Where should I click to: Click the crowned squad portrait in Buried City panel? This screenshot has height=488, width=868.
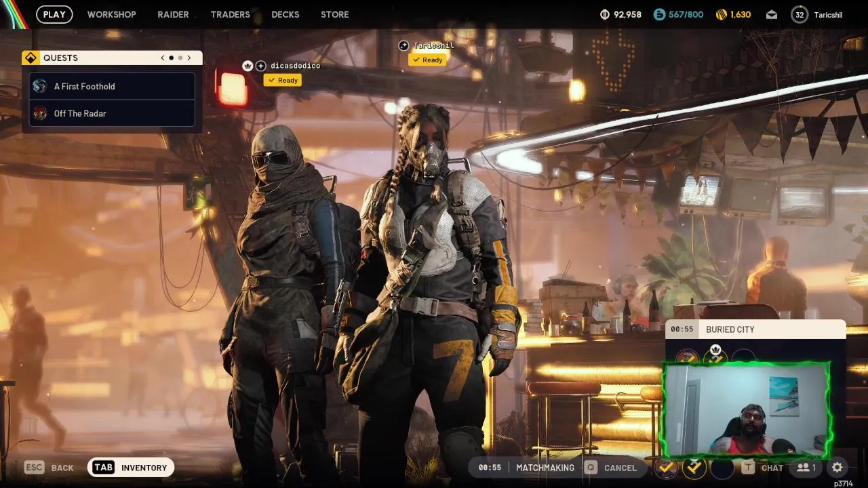(x=715, y=354)
